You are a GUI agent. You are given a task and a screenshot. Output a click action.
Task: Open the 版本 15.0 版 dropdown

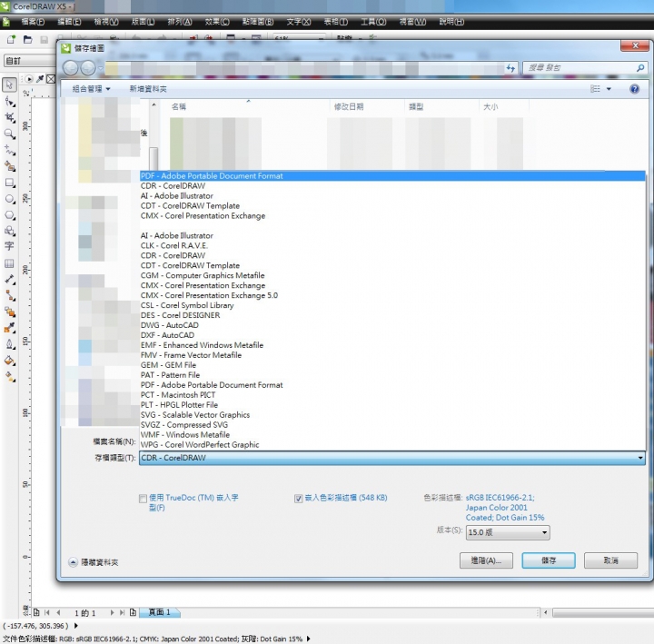(508, 532)
